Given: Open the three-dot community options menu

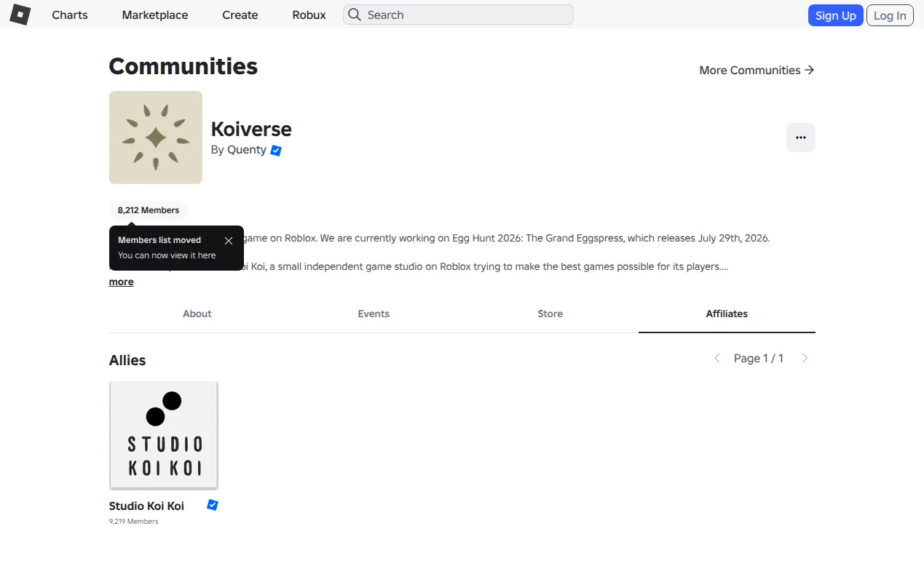Looking at the screenshot, I should click(x=801, y=137).
